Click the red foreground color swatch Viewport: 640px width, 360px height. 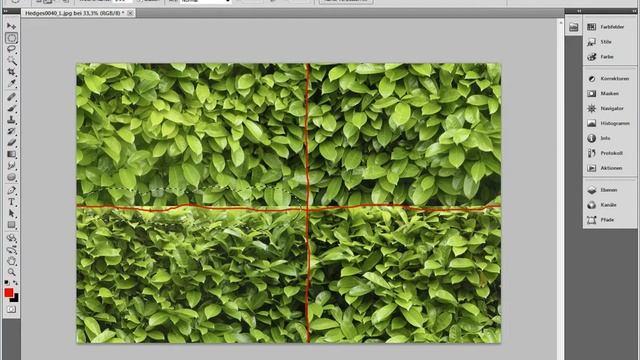coord(8,292)
